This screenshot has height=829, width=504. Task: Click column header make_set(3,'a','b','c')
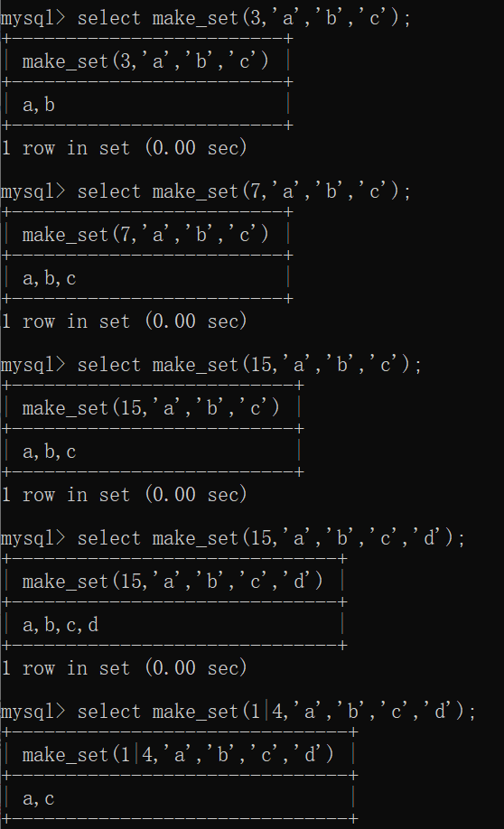coord(145,61)
